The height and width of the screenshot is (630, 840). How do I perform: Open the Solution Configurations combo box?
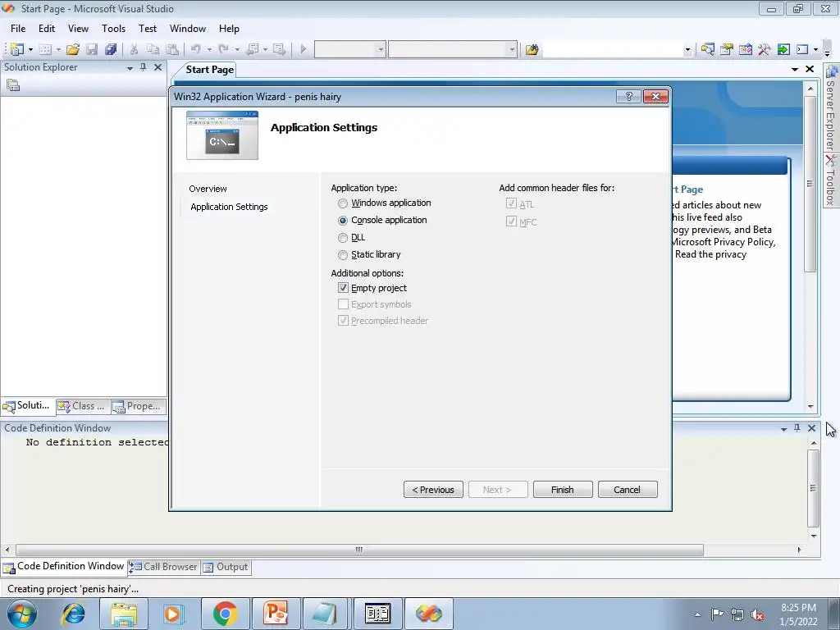pos(349,49)
